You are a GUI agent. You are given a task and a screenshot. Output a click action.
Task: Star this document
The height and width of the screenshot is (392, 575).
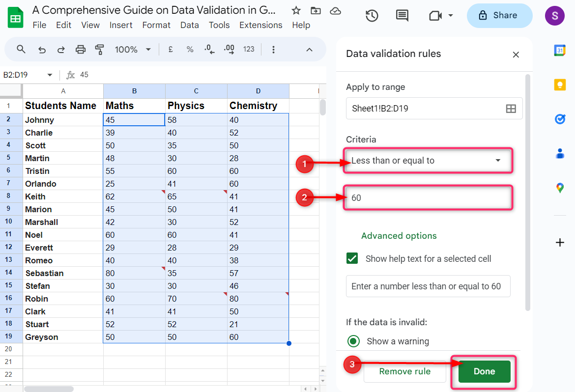click(296, 11)
